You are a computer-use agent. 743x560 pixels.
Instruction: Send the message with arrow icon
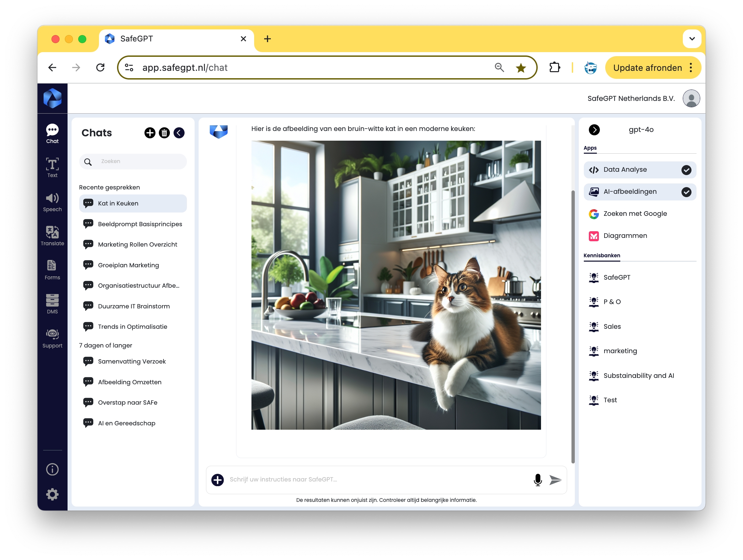555,480
